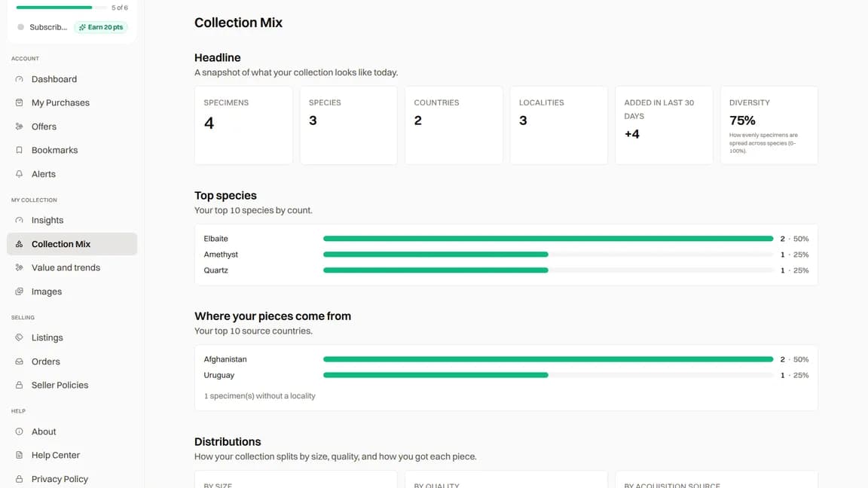Viewport: 868px width, 488px height.
Task: Click the Countries stat card
Action: click(x=454, y=125)
